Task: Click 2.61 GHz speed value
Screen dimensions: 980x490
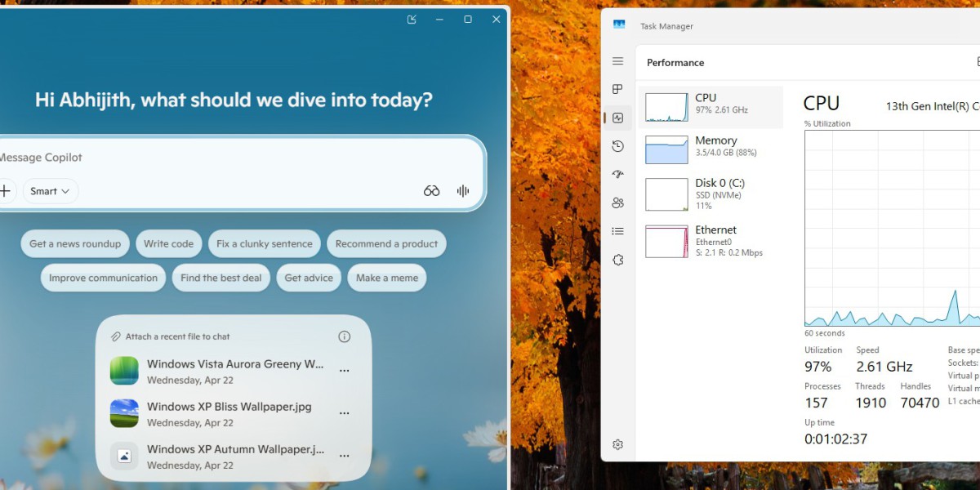Action: click(x=884, y=367)
